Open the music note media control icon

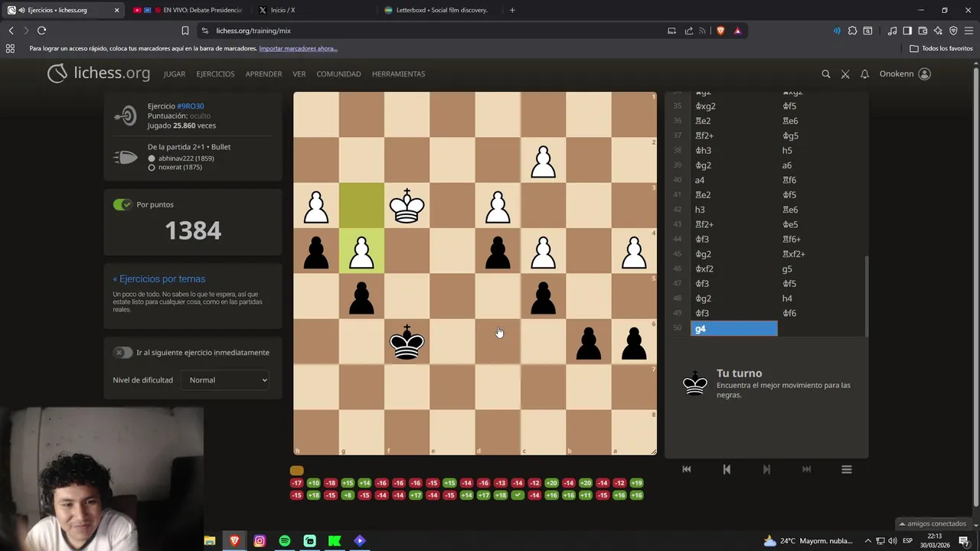point(892,31)
